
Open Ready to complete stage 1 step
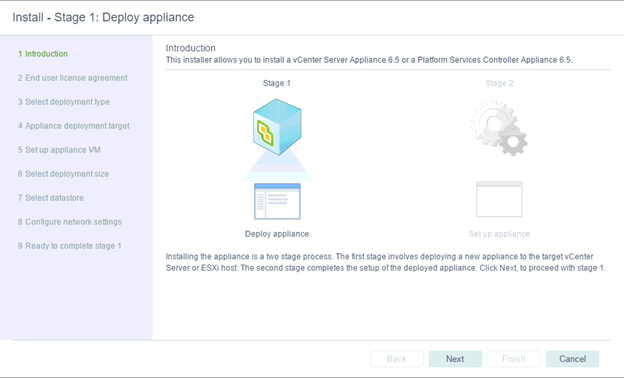pos(69,246)
